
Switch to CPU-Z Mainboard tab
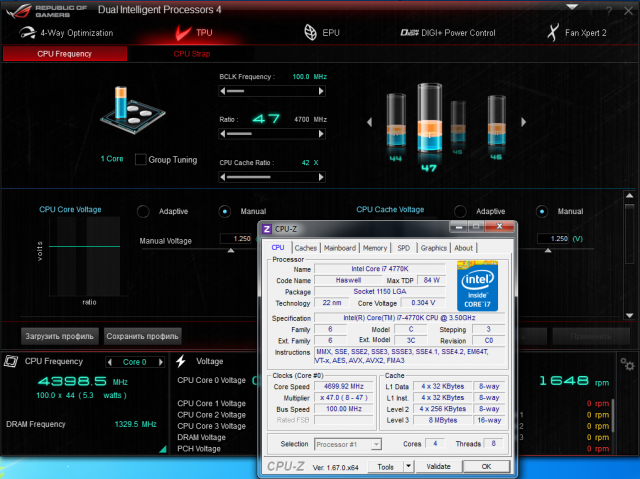click(x=340, y=248)
